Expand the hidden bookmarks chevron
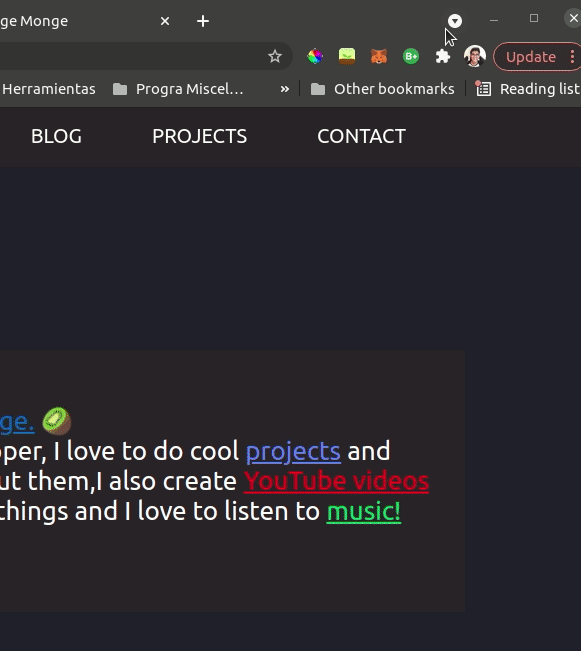Screen dimensions: 581x651 [x=284, y=89]
